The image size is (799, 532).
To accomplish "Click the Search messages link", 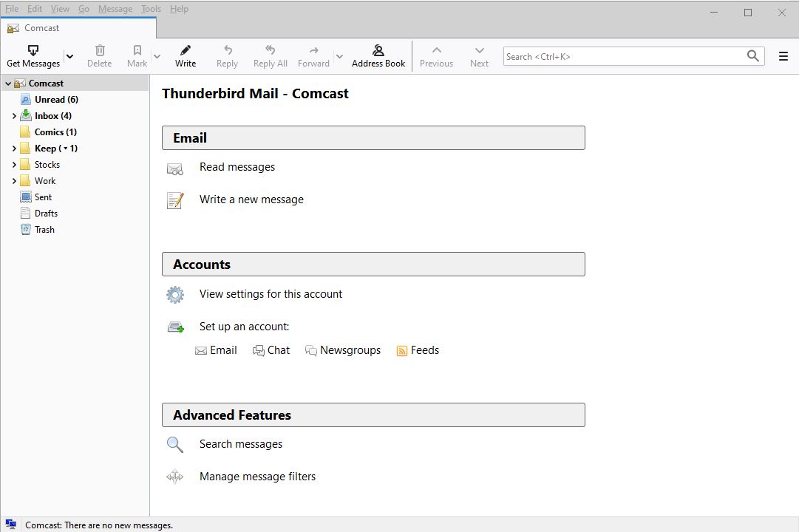I will coord(240,444).
